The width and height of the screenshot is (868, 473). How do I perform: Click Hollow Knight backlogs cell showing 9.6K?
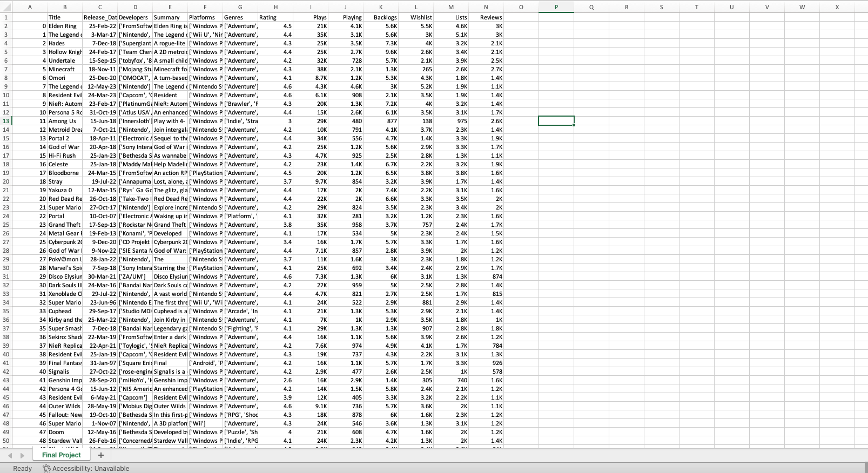381,52
